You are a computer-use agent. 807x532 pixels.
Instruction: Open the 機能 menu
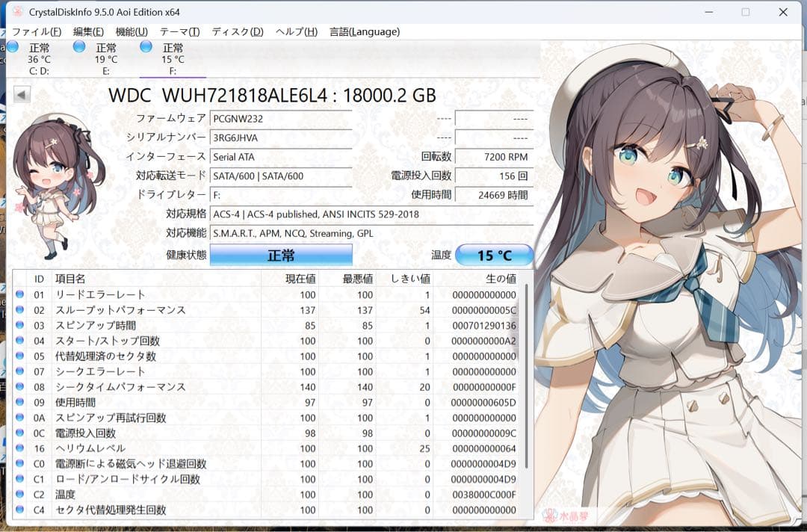(x=131, y=31)
